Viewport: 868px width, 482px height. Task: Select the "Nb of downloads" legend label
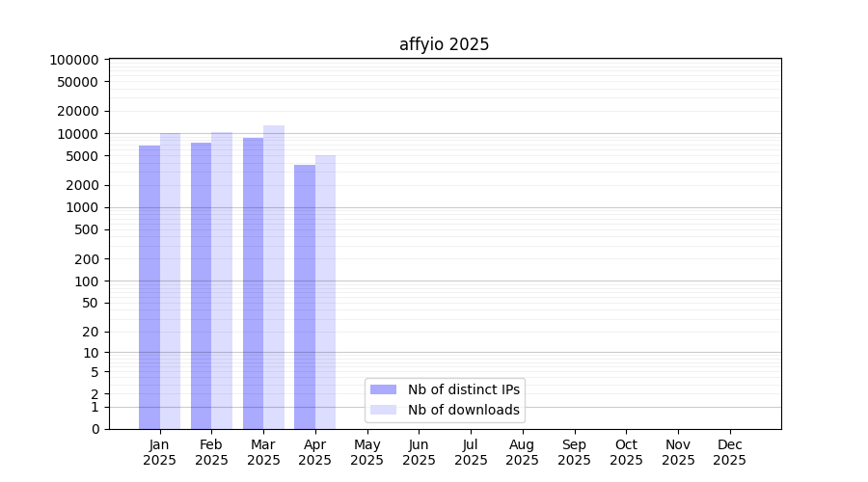[463, 410]
